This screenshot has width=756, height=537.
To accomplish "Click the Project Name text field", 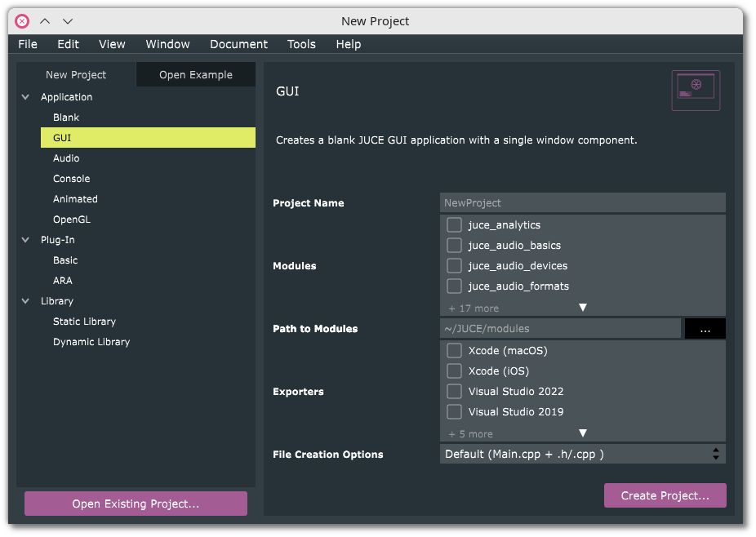I will (x=582, y=202).
